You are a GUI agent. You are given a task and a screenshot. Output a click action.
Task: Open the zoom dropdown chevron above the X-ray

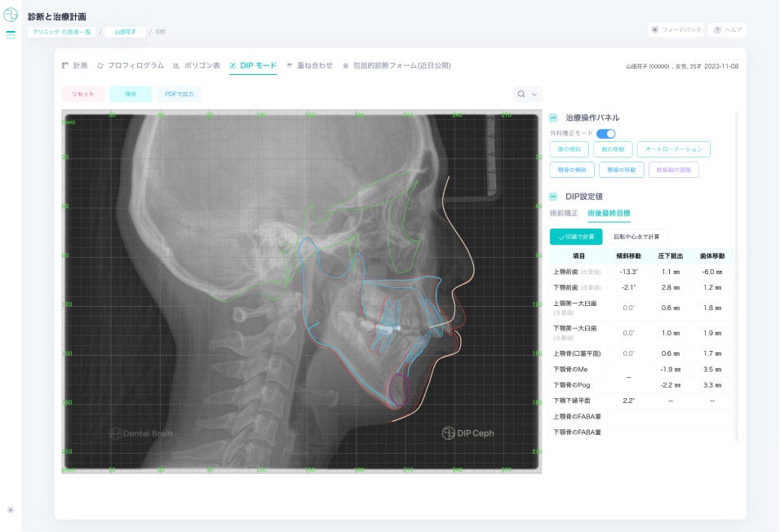(x=534, y=94)
